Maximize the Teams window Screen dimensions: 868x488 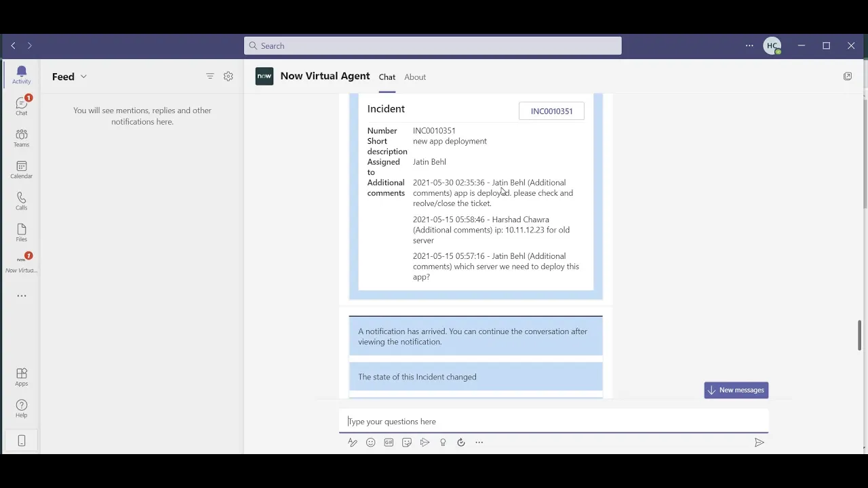tap(826, 45)
